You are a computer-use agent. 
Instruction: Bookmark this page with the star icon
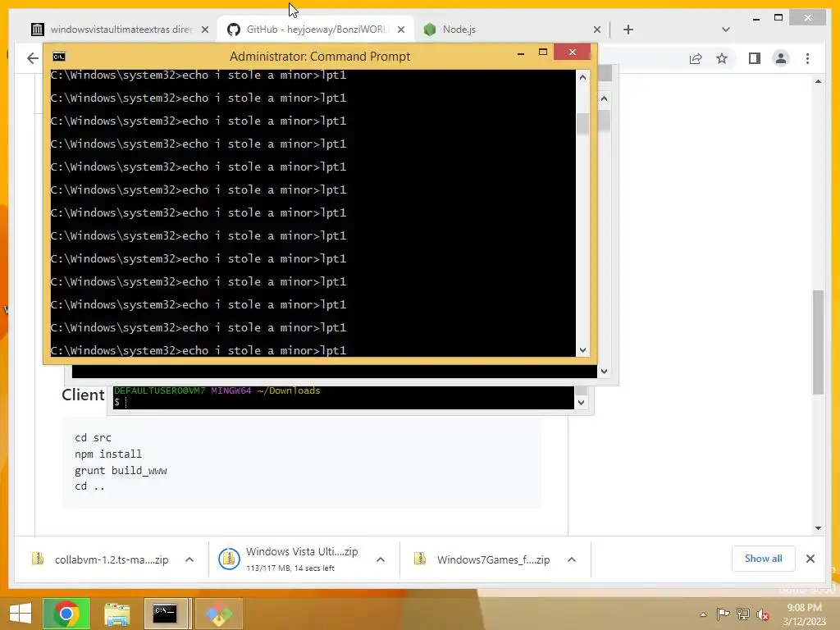pos(722,58)
